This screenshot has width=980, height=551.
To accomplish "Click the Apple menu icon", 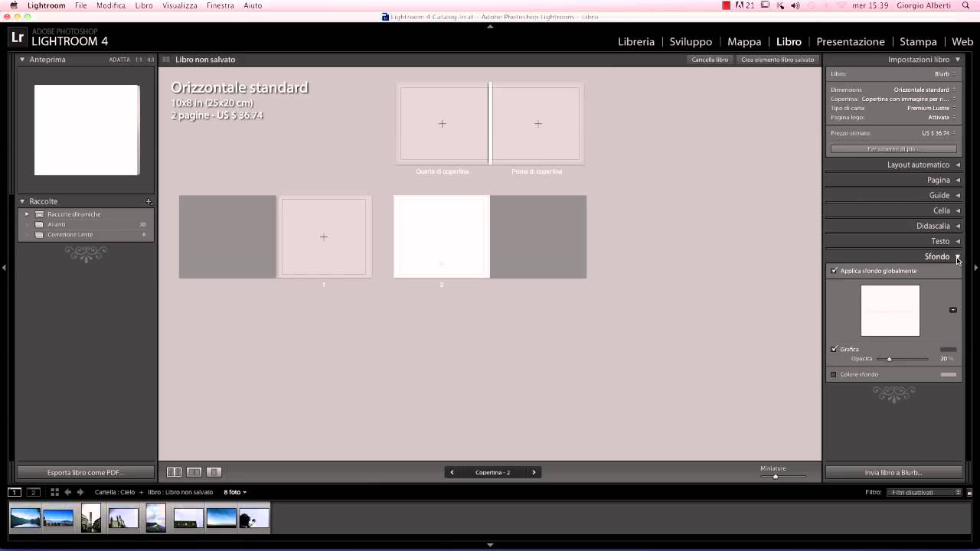I will (13, 5).
